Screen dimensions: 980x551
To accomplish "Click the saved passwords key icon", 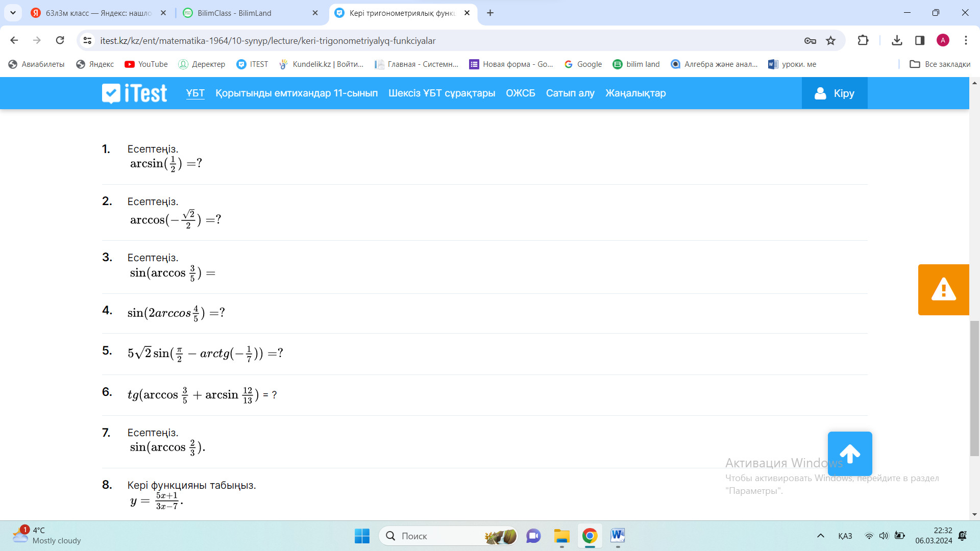I will (x=810, y=41).
